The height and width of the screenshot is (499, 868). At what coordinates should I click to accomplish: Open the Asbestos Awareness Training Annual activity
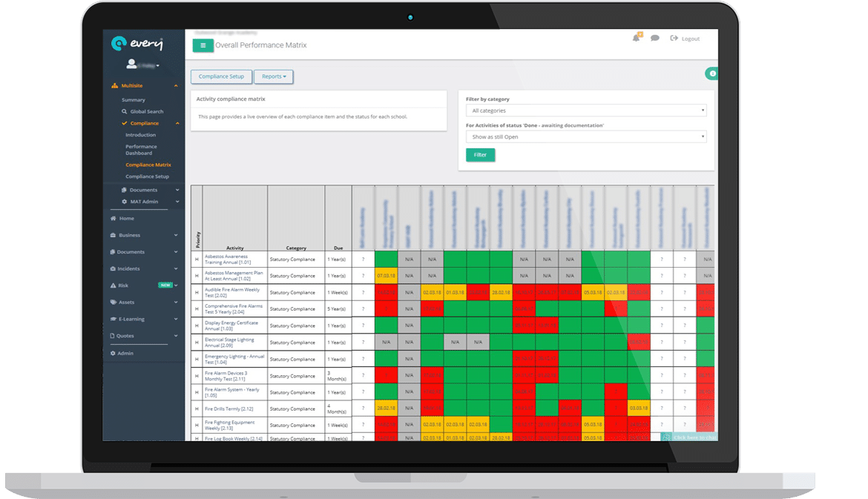(x=227, y=260)
